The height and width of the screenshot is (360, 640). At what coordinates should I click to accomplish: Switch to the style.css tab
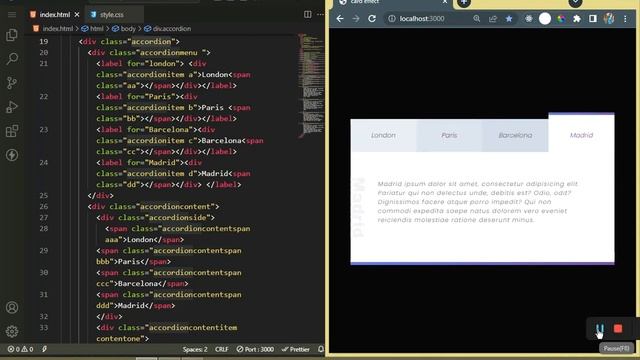click(111, 15)
